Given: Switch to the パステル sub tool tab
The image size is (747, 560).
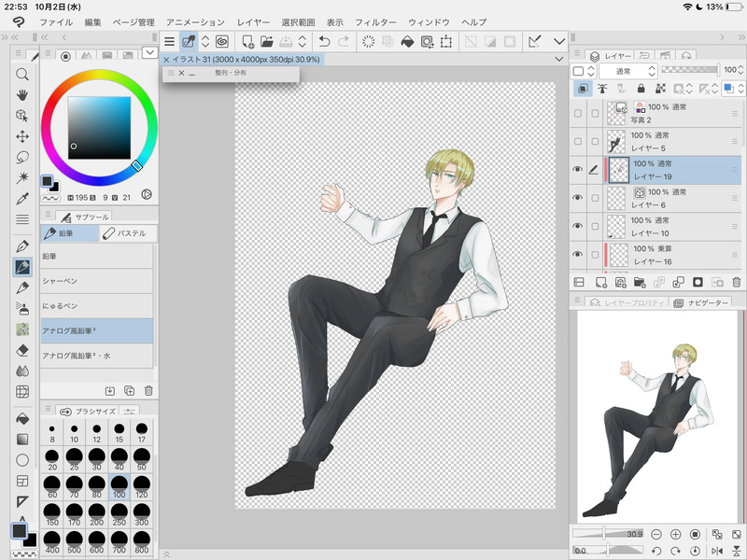Looking at the screenshot, I should [x=127, y=234].
